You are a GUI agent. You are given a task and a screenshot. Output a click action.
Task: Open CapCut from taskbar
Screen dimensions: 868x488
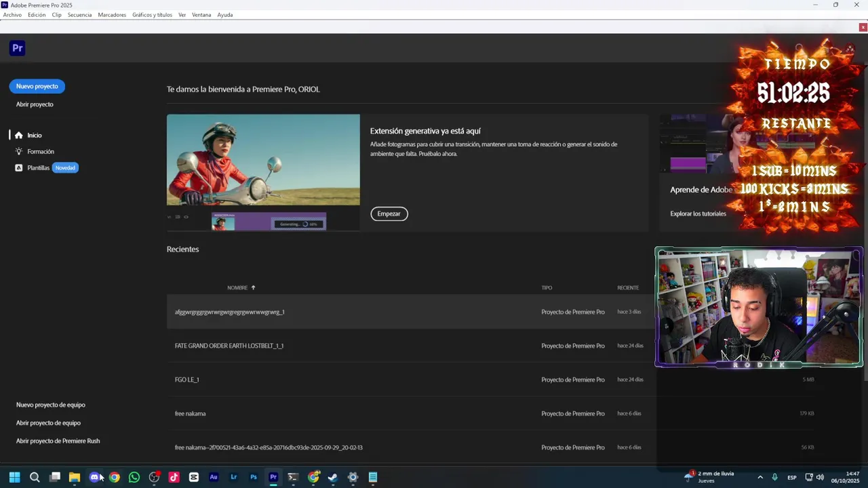(194, 477)
